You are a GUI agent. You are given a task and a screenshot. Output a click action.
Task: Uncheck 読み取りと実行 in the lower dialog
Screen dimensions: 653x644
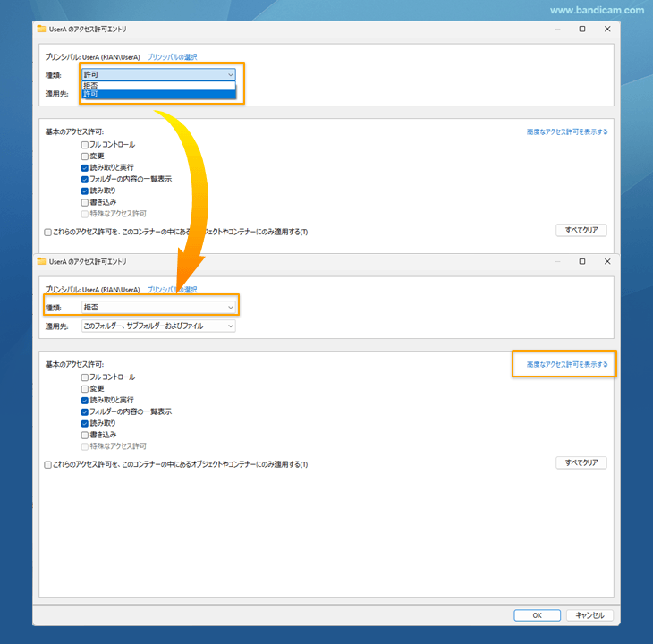85,401
